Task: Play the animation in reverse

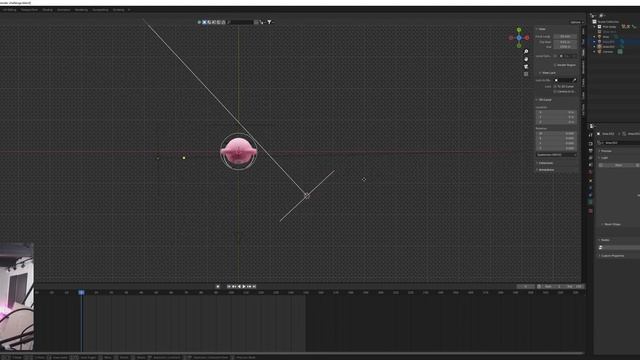Action: [x=239, y=287]
